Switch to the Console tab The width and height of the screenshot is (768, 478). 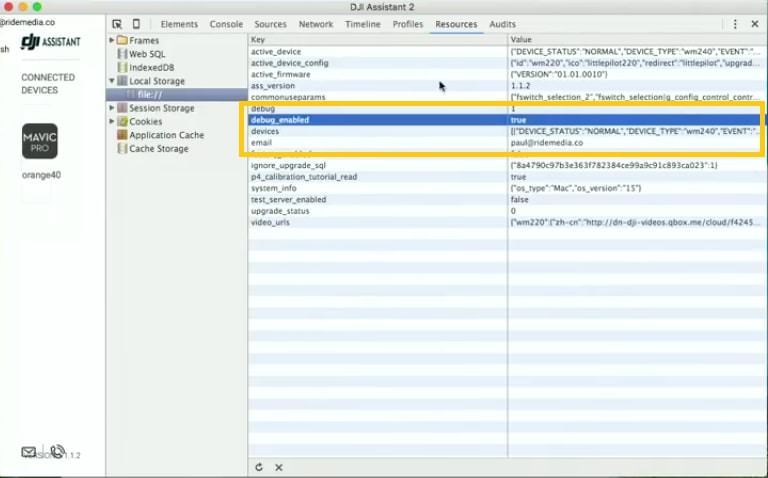pos(226,24)
